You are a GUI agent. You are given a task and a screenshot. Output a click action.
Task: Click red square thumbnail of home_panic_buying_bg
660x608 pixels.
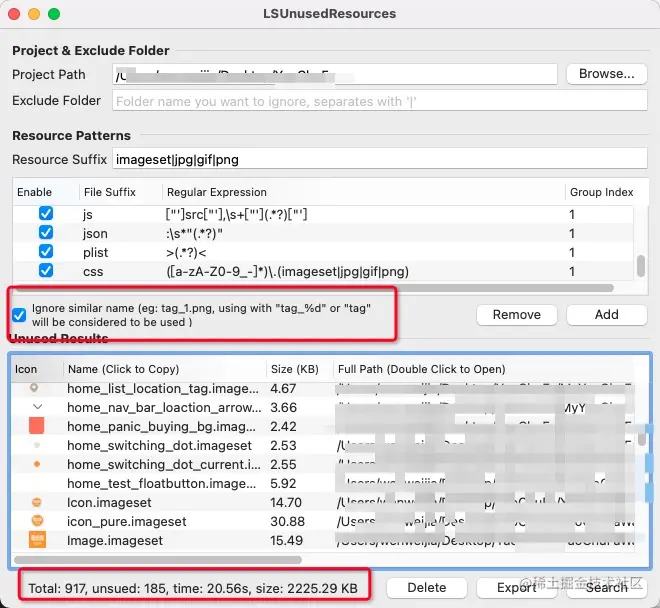pyautogui.click(x=37, y=426)
